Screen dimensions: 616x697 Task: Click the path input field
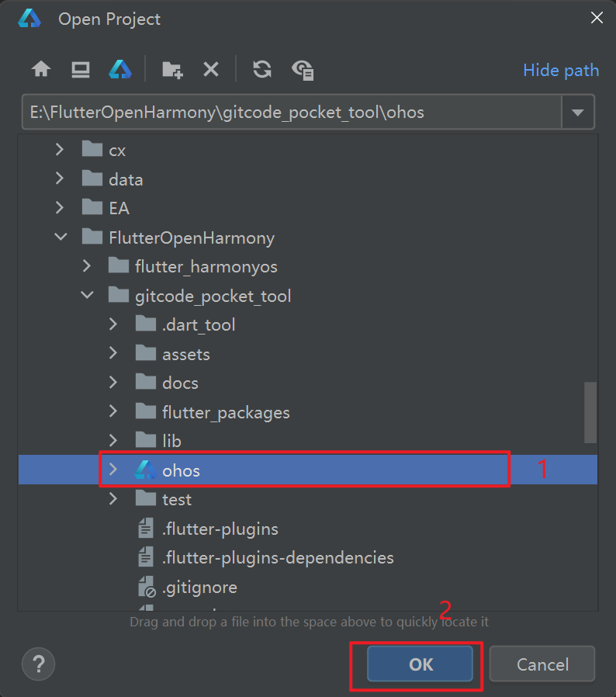click(x=292, y=112)
